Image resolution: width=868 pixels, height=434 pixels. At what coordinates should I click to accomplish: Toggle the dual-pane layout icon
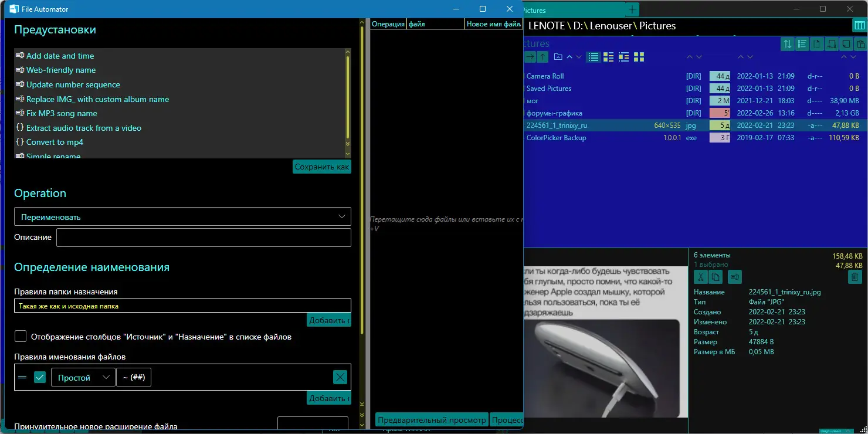click(x=859, y=26)
